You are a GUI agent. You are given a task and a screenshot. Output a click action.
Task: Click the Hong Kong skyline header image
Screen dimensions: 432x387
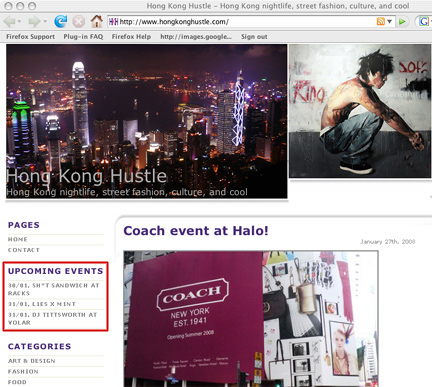(x=147, y=121)
